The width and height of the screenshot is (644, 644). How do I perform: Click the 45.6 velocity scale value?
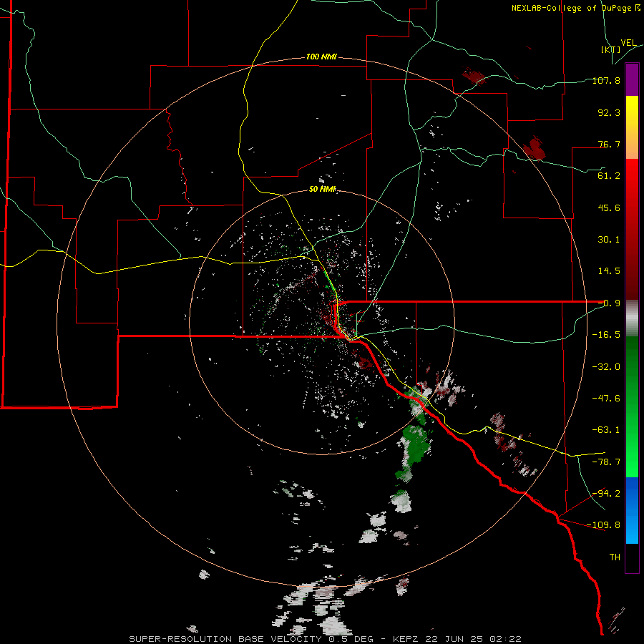coord(609,208)
